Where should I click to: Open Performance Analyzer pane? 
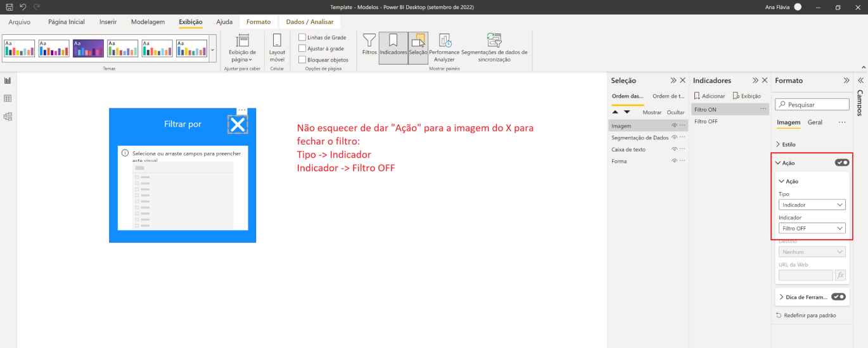click(445, 48)
